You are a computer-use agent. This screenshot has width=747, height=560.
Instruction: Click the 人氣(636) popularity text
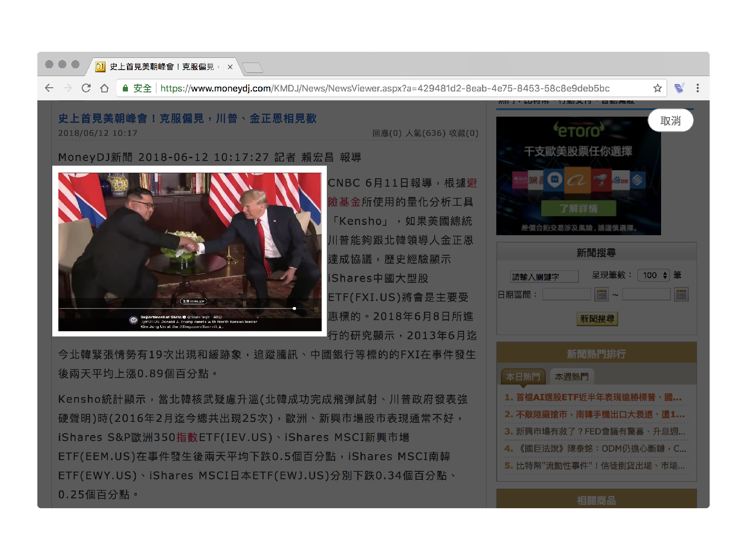425,133
